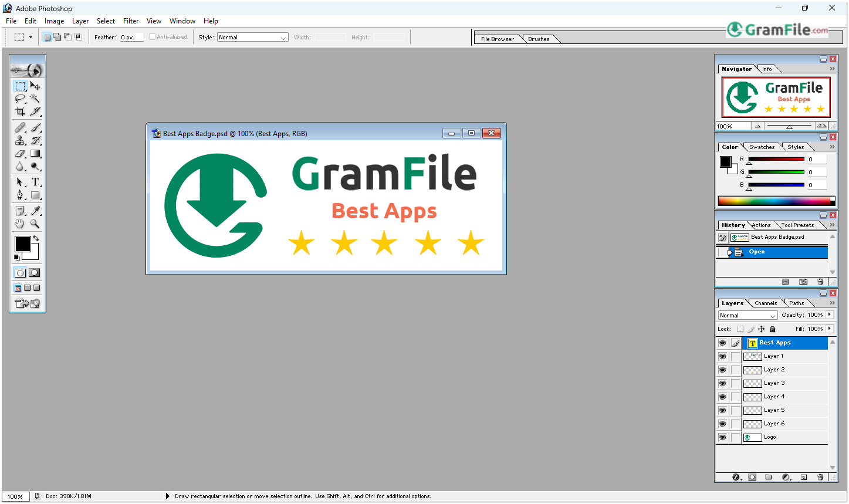
Task: Open the Opacity slider arrow
Action: click(830, 314)
